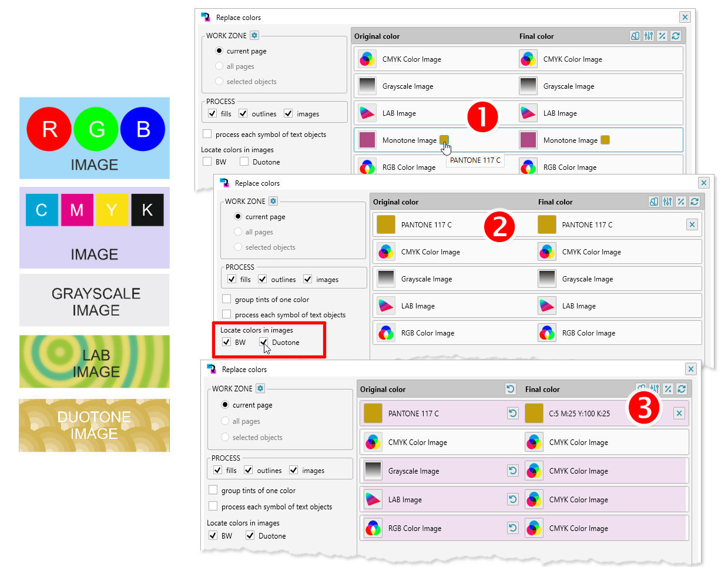Remove PANTONE 117 C row in middle window
Viewport: 728px width, 567px height.
click(x=692, y=224)
